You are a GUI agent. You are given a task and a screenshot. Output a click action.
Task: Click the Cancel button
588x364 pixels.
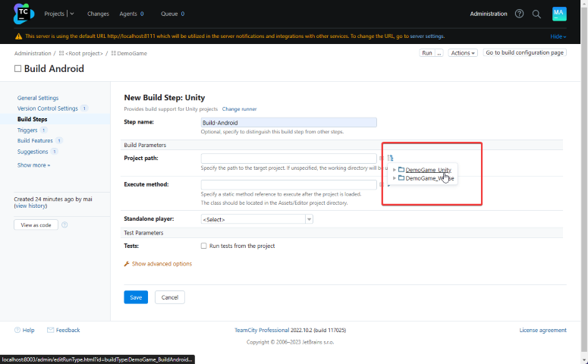[x=169, y=297]
